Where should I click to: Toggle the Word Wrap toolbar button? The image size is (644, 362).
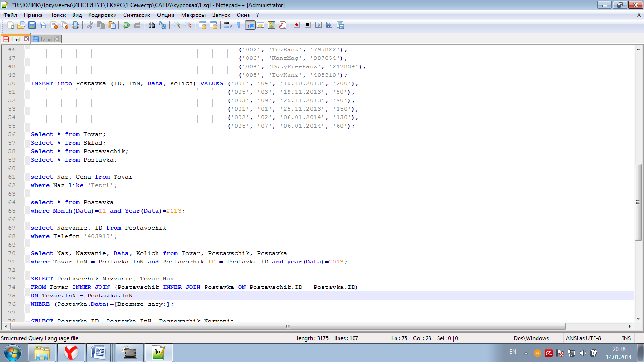pos(228,25)
